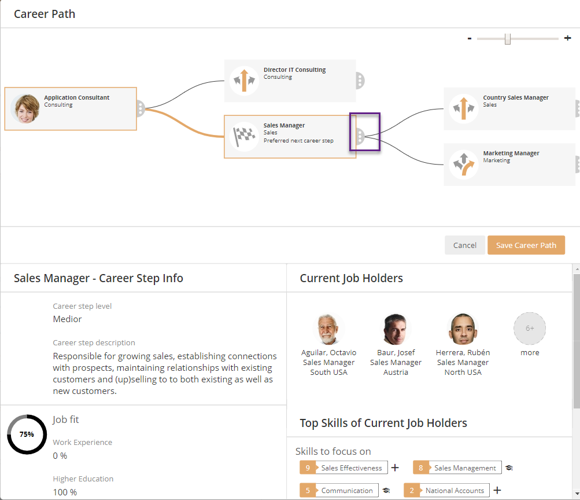580x500 pixels.
Task: Click the checkered flag icon on Sales Manager
Action: click(244, 136)
